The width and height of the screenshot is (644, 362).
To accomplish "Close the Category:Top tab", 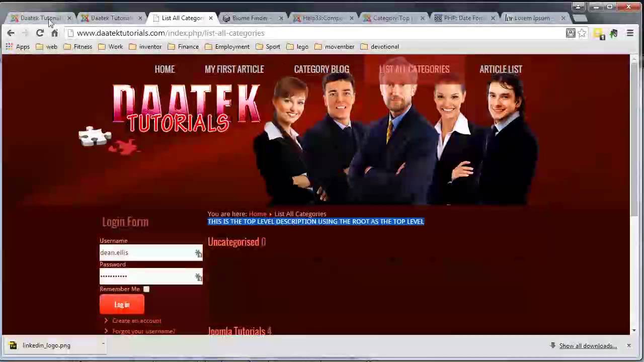I will [422, 18].
